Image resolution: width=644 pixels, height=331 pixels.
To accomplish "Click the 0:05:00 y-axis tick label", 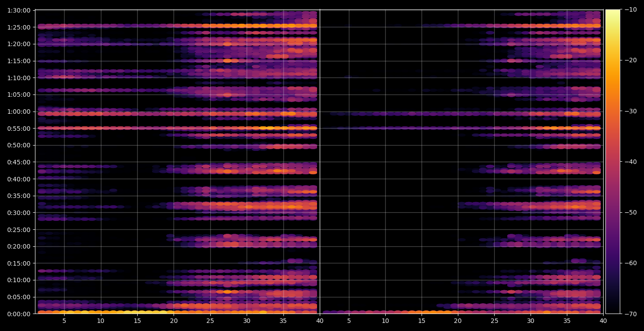I will (19, 297).
